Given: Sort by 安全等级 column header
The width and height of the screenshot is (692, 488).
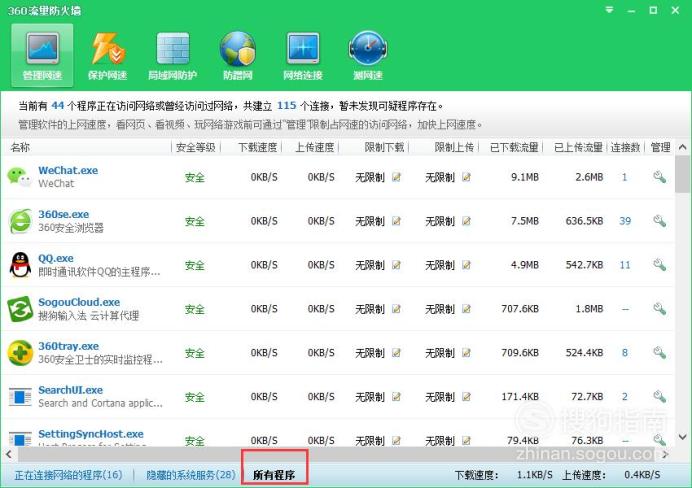Looking at the screenshot, I should click(196, 147).
